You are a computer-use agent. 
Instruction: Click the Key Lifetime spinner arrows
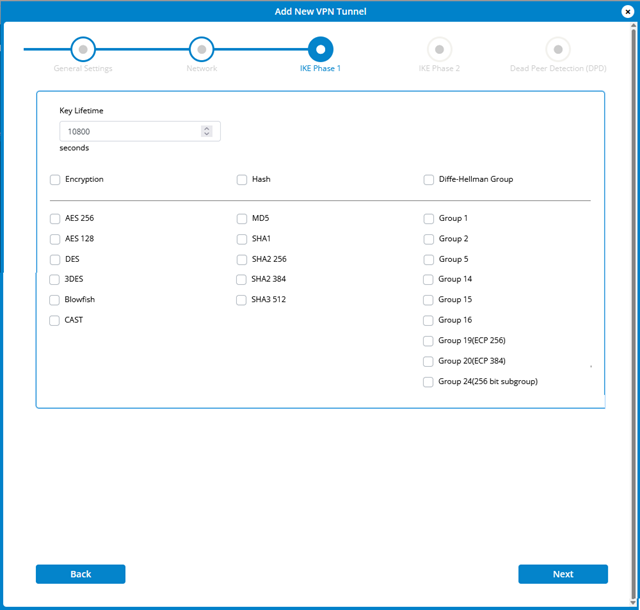206,131
